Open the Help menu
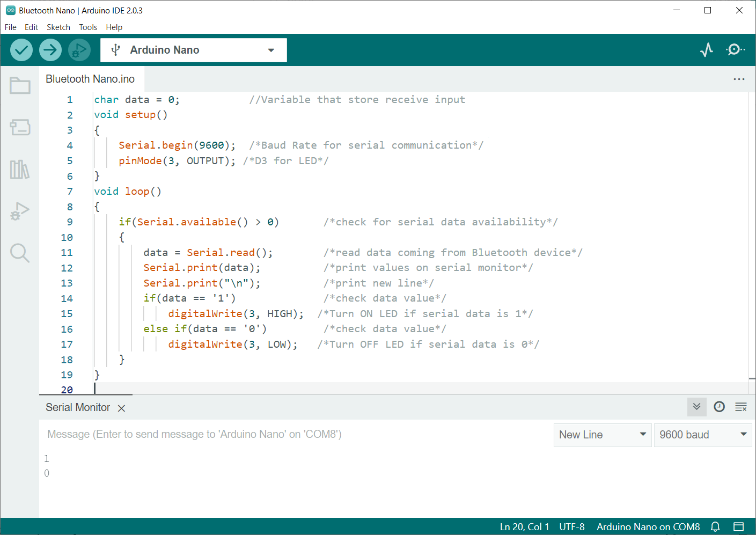The image size is (756, 535). click(114, 27)
